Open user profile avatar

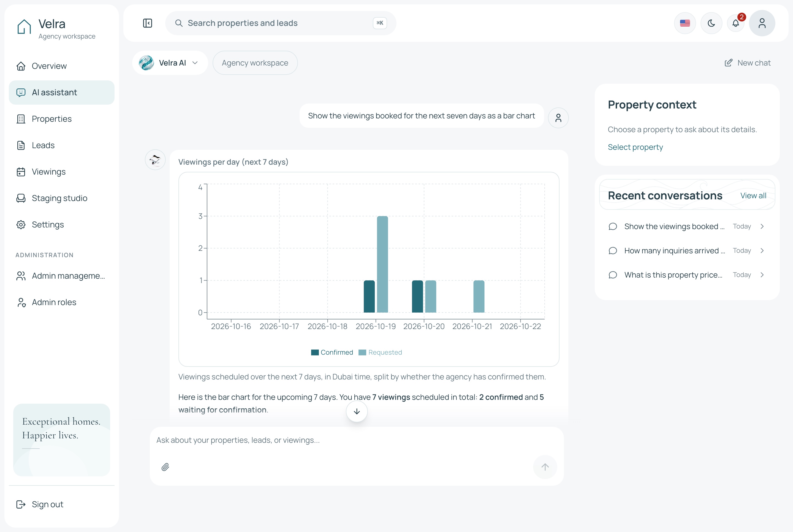coord(762,23)
